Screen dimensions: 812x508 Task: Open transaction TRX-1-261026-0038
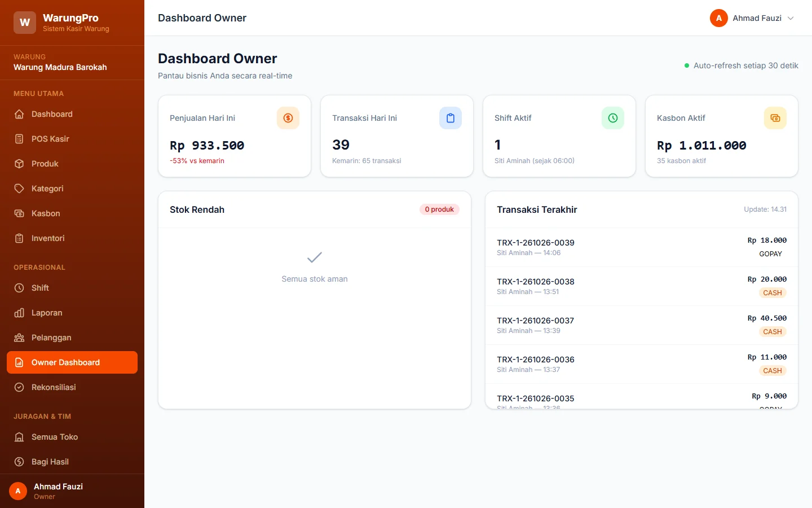pos(642,286)
